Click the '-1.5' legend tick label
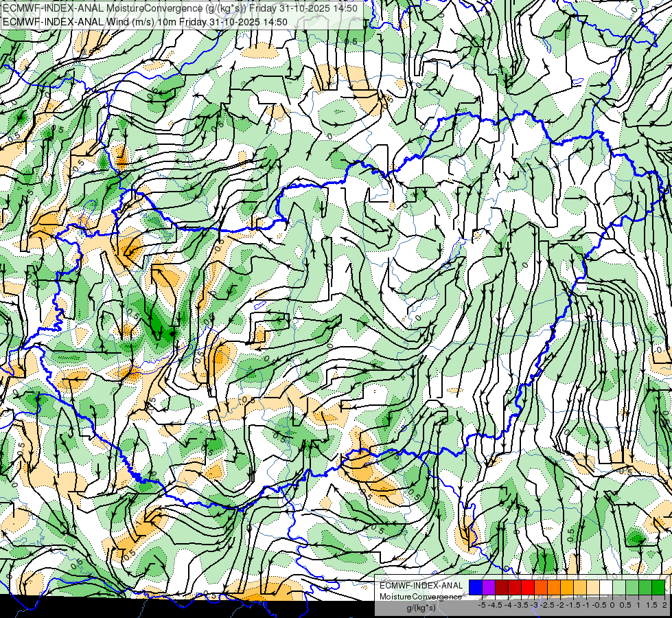The height and width of the screenshot is (618, 672). click(x=573, y=605)
